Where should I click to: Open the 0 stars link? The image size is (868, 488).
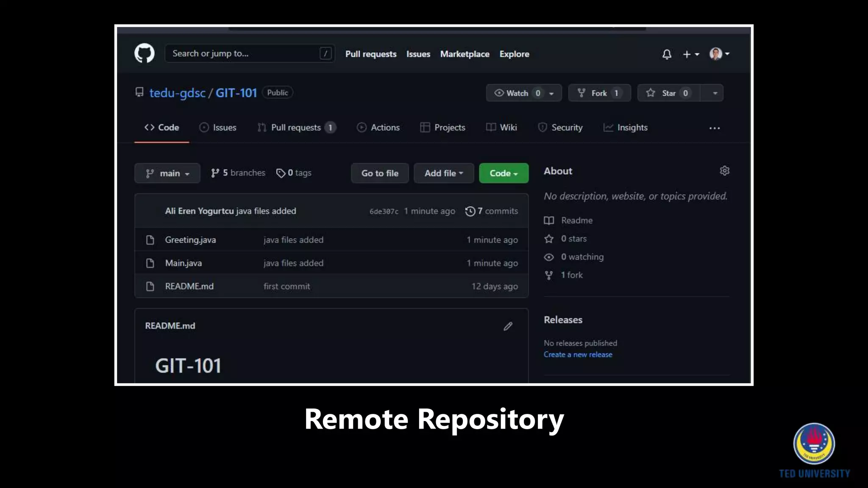click(565, 238)
